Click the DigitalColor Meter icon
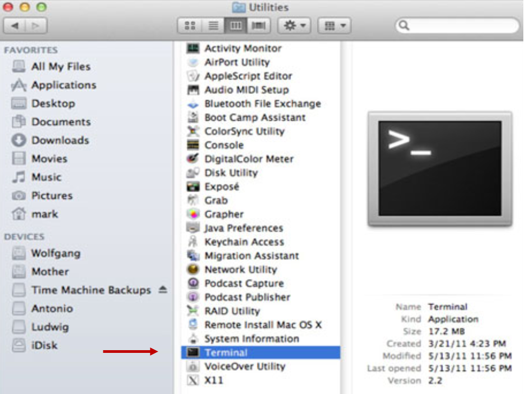Viewport: 532px width, 394px height. (x=193, y=159)
